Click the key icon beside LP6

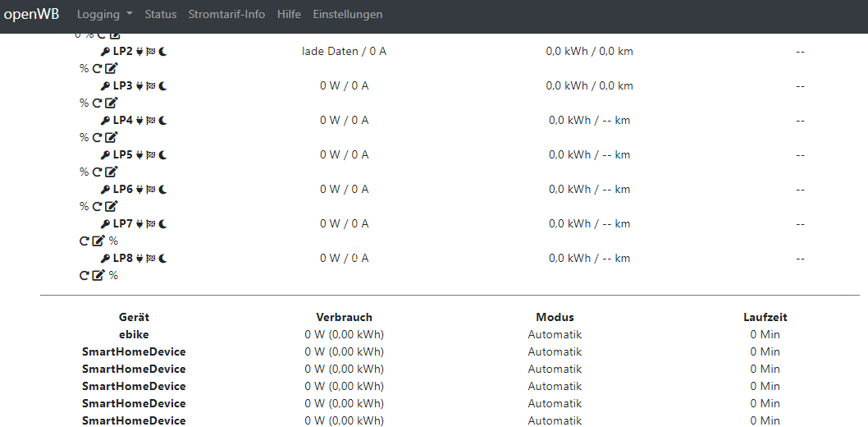coord(105,190)
